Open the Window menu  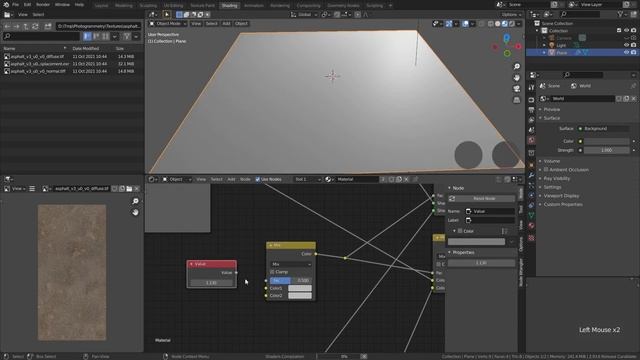pyautogui.click(x=62, y=4)
